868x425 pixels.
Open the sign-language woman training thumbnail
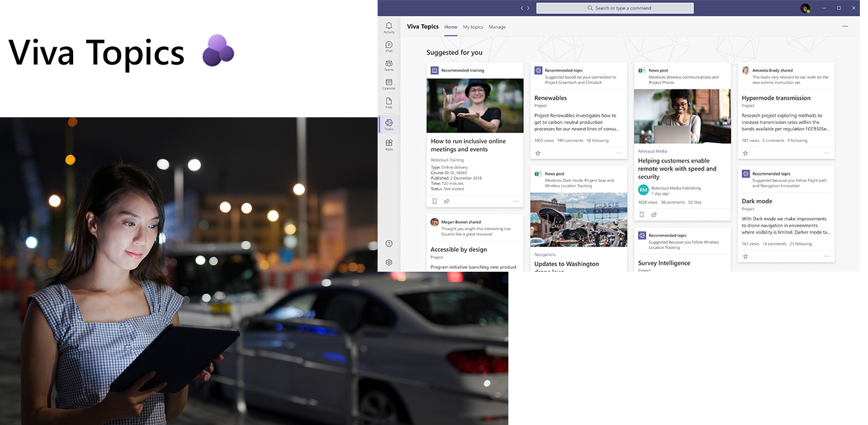tap(475, 105)
